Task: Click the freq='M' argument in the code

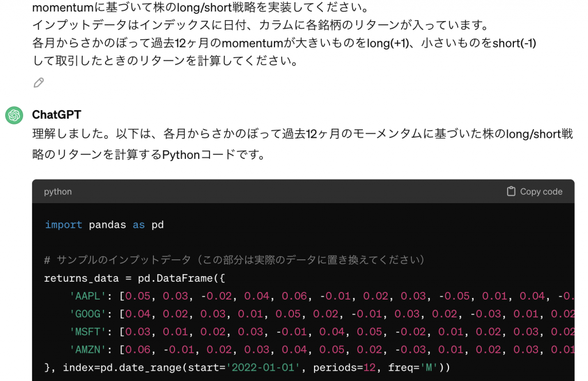Action: 413,367
